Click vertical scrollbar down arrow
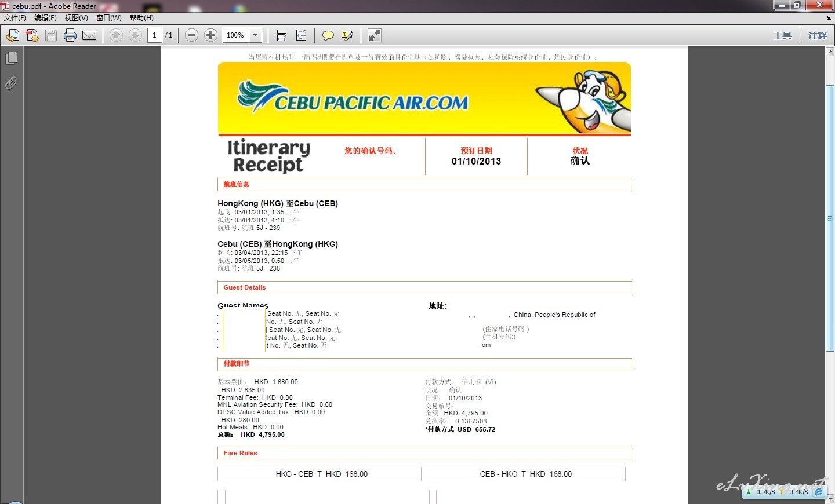The width and height of the screenshot is (835, 504). (x=830, y=498)
